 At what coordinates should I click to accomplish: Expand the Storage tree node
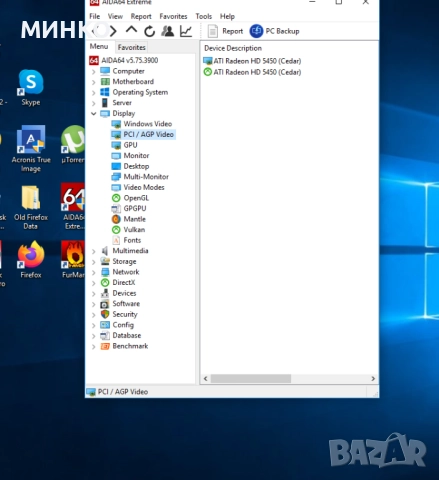coord(94,262)
